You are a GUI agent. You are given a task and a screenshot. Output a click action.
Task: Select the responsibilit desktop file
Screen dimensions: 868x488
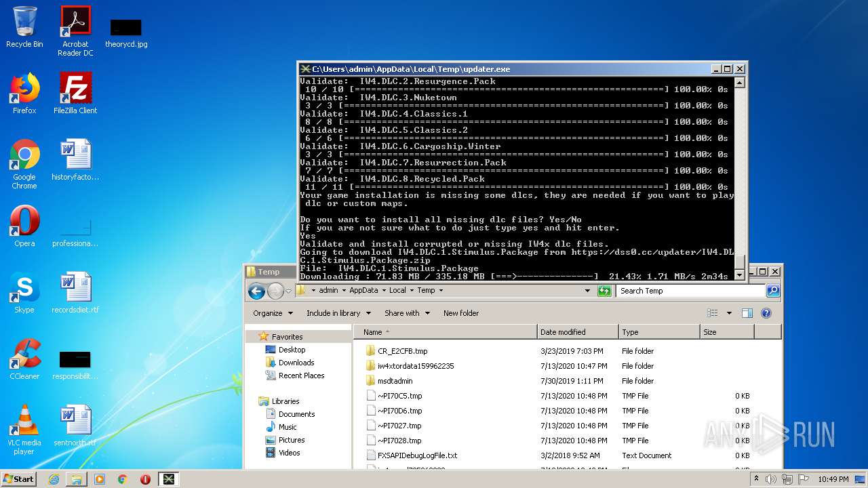[75, 365]
